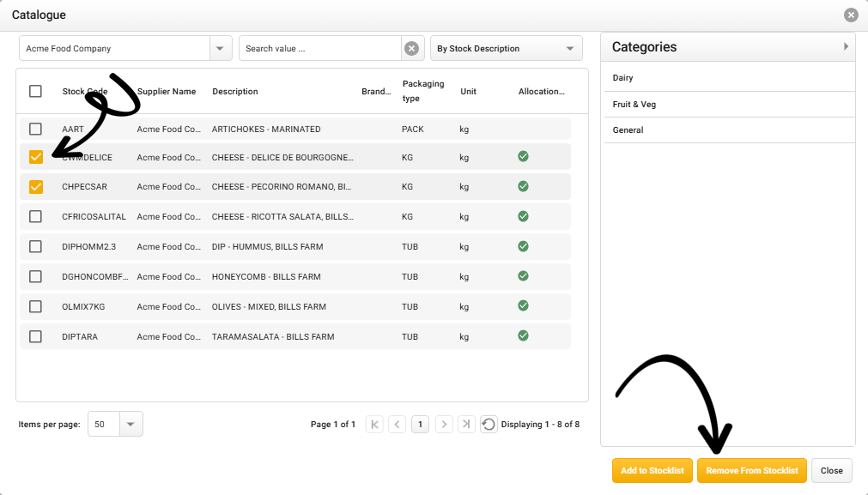Go to the previous page arrow
This screenshot has width=868, height=495.
click(x=397, y=424)
